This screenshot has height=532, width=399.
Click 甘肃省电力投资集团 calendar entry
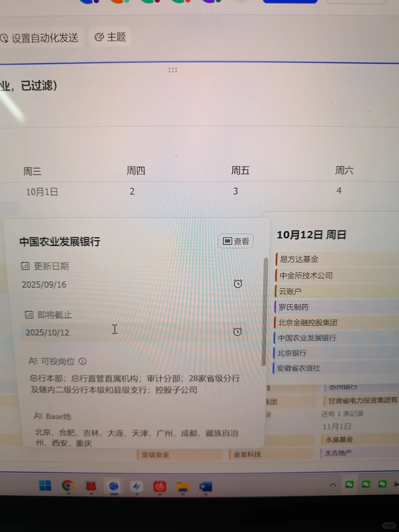(x=361, y=400)
